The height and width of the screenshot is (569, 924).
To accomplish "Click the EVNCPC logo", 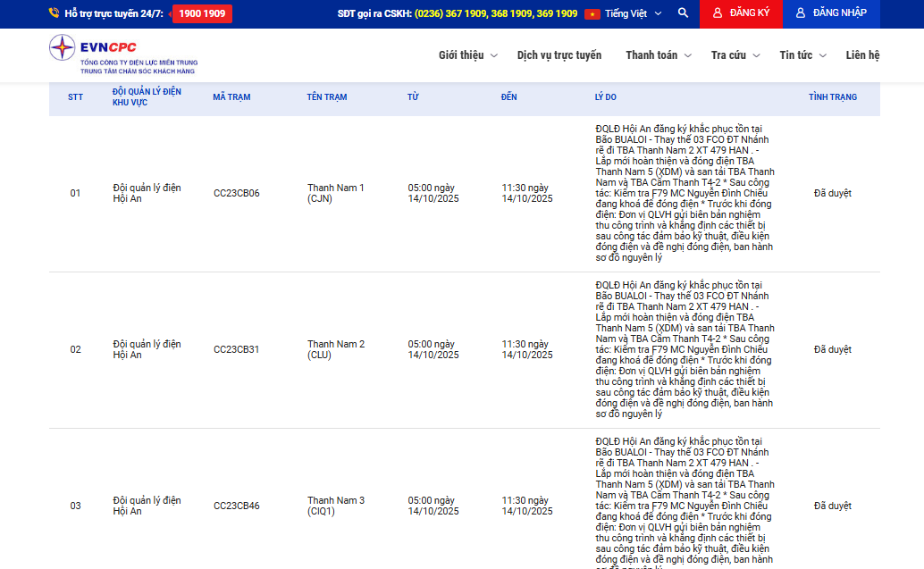I will click(122, 54).
